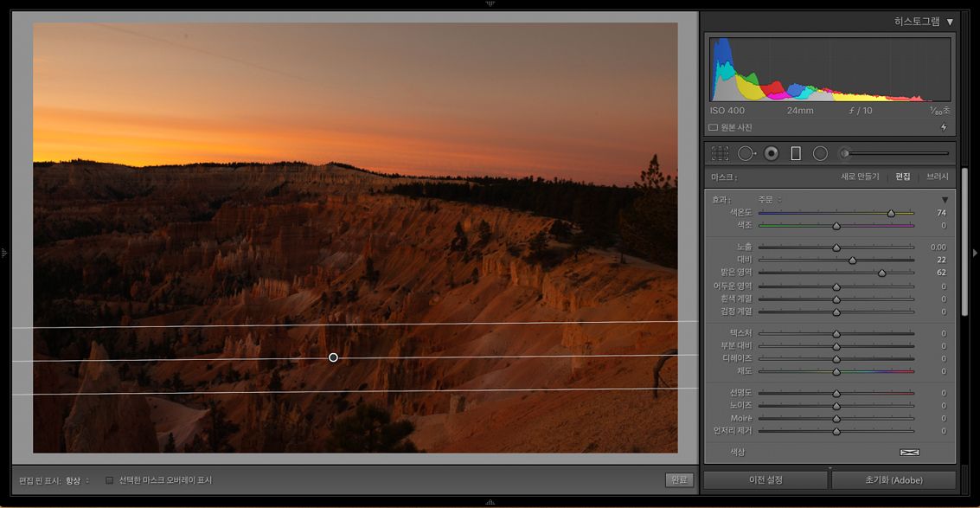Click the 노출 value 0.00
Screen dimensions: 980x508
click(x=938, y=248)
